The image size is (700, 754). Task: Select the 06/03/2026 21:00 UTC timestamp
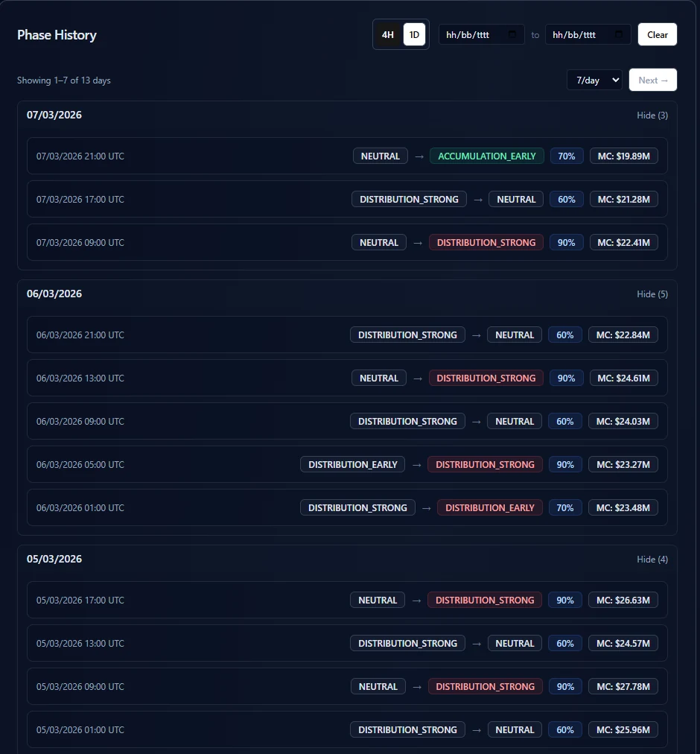click(80, 335)
